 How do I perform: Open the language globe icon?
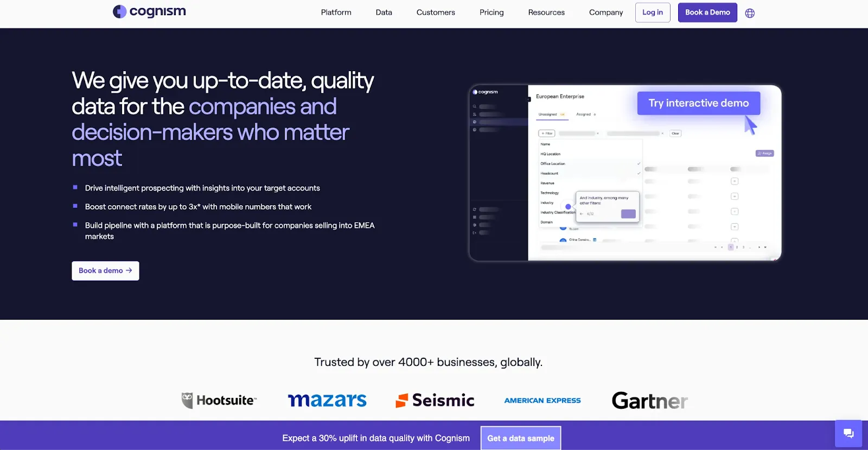(x=750, y=13)
